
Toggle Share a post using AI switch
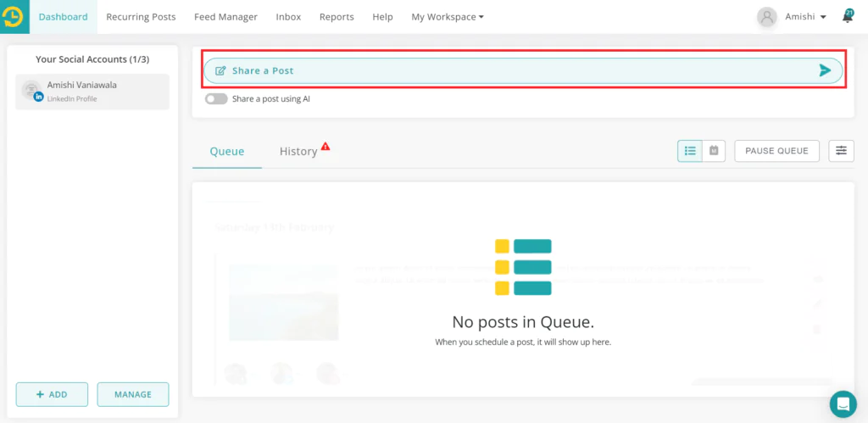(216, 99)
